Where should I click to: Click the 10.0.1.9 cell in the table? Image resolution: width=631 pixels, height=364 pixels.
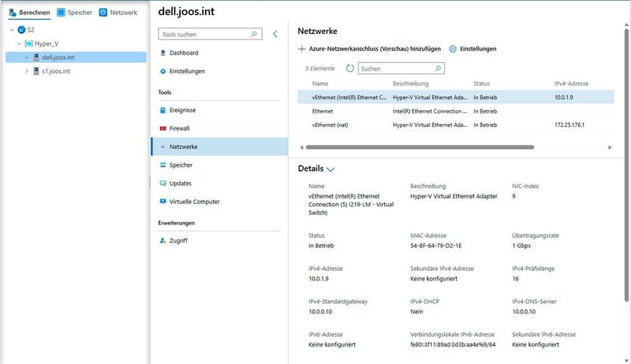coord(563,97)
